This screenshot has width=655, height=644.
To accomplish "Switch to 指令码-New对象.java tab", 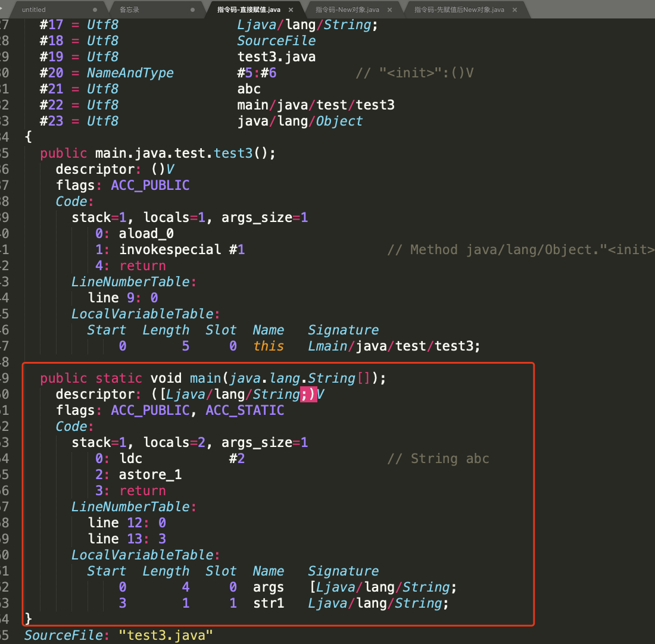I will (347, 10).
